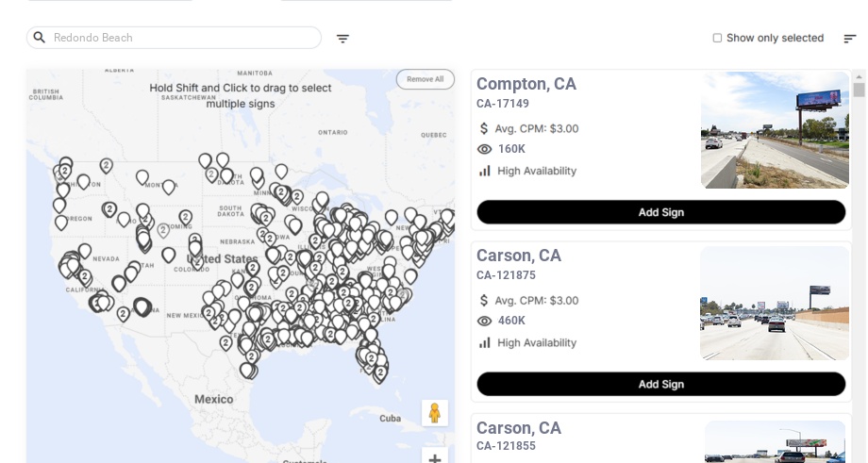Click the Compton, CA listing title
This screenshot has height=463, width=868.
coord(526,84)
